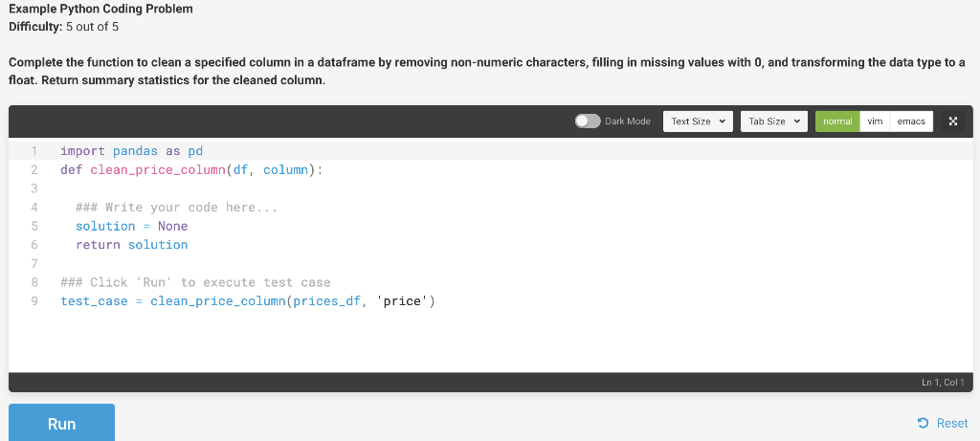Click line number 9 in gutter
Image resolution: width=980 pixels, height=441 pixels.
click(x=33, y=301)
